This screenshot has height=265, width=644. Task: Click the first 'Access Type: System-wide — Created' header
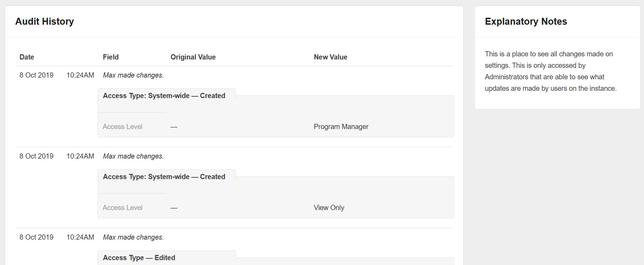[x=164, y=96]
